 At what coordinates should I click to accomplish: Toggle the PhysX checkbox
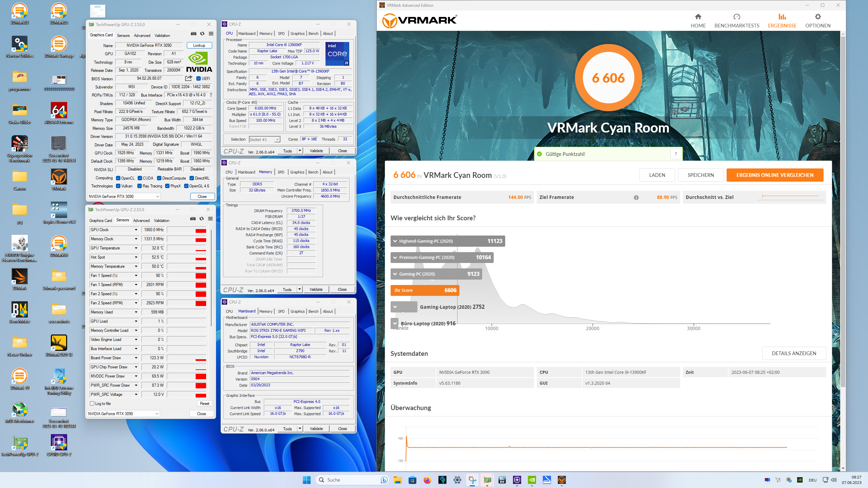pos(167,186)
